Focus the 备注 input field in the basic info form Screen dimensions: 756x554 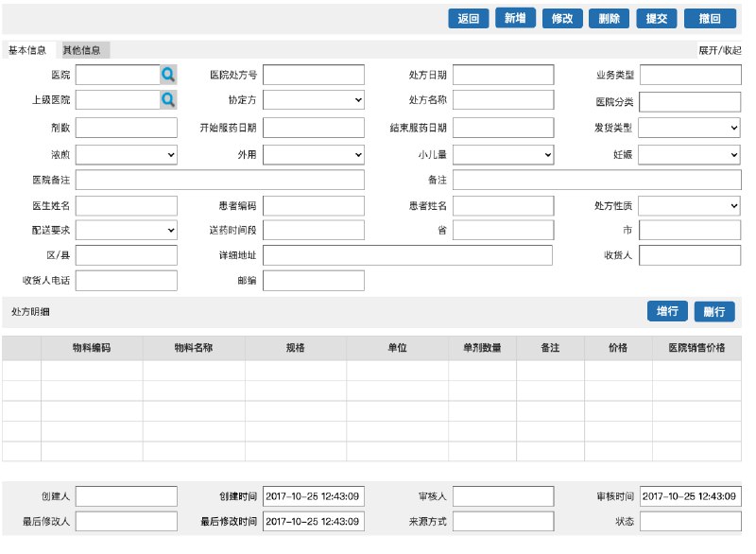pos(597,180)
